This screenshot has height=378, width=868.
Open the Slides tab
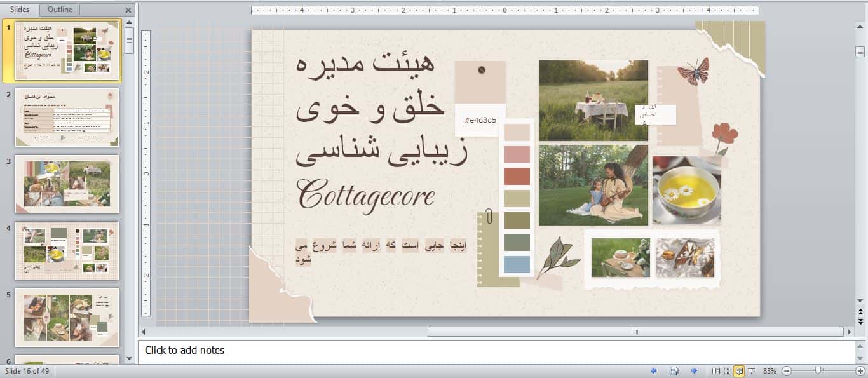(x=20, y=10)
